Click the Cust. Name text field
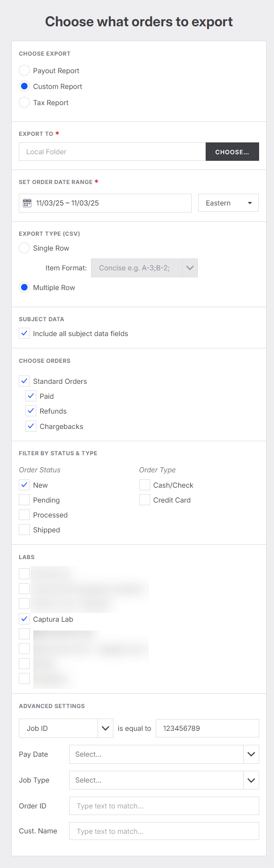 click(x=164, y=831)
